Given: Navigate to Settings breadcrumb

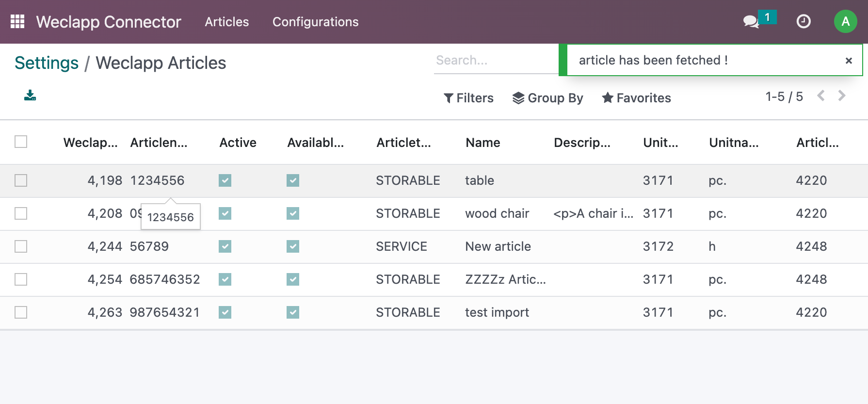Looking at the screenshot, I should [47, 63].
